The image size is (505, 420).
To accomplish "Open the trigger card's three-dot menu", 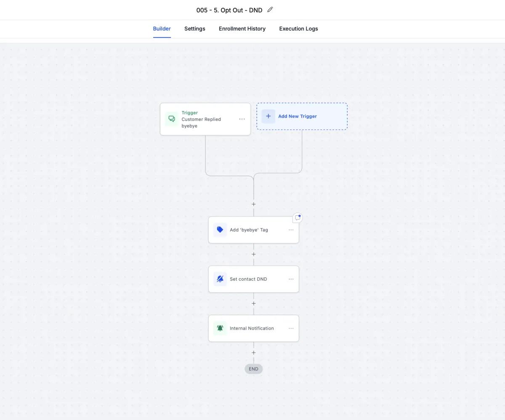I will click(242, 119).
